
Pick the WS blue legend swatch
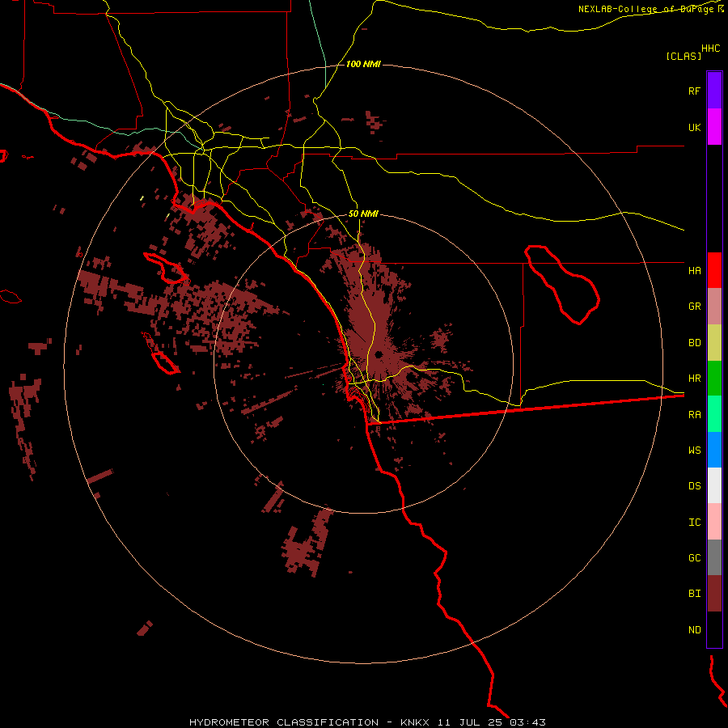coord(714,450)
